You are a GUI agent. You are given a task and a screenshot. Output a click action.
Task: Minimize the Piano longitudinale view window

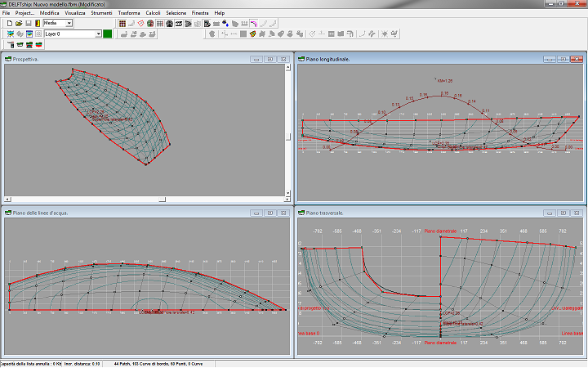pos(550,60)
